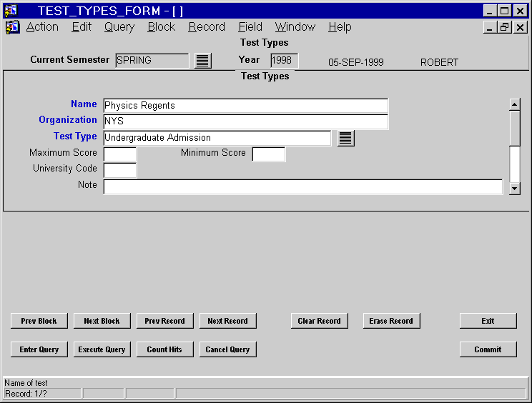Click the Current Semester field SPRING
Image resolution: width=532 pixels, height=403 pixels.
click(152, 61)
